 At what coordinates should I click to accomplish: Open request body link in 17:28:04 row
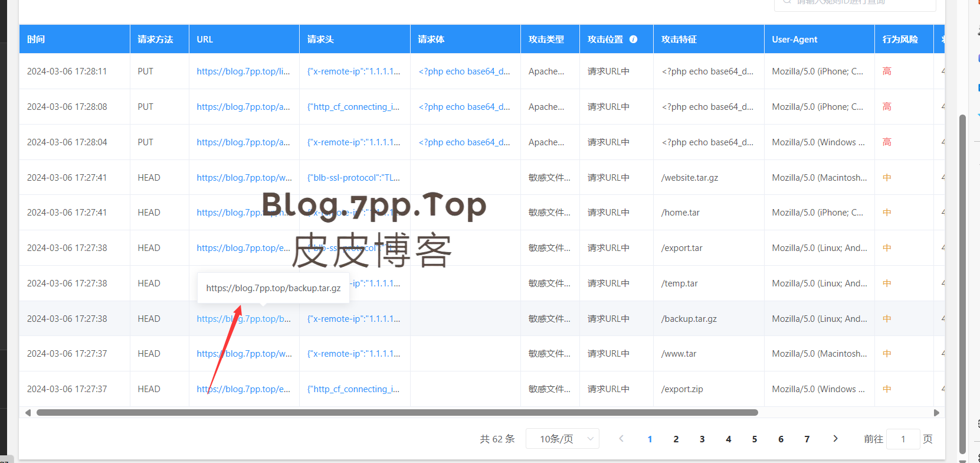[464, 142]
